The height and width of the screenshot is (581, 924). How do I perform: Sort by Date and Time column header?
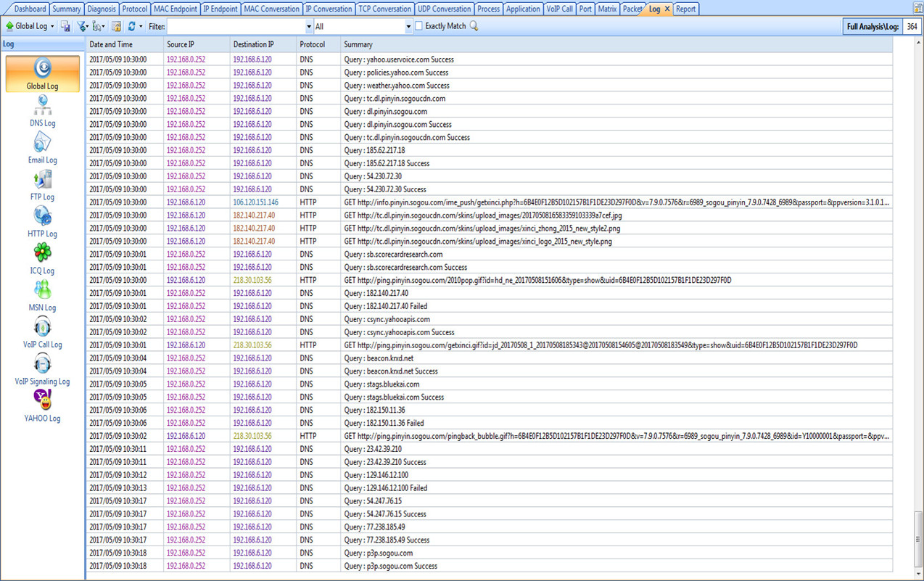(125, 44)
